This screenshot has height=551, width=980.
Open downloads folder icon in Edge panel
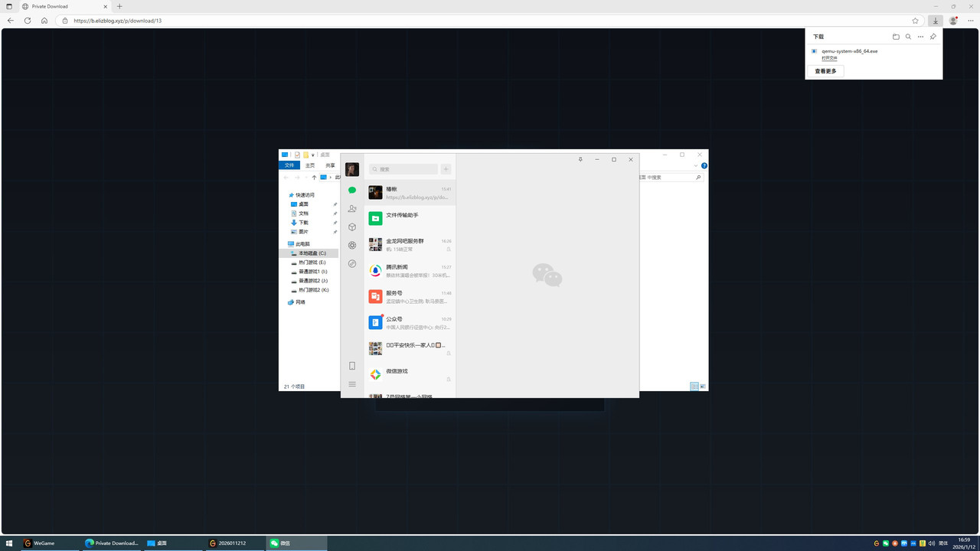(896, 37)
